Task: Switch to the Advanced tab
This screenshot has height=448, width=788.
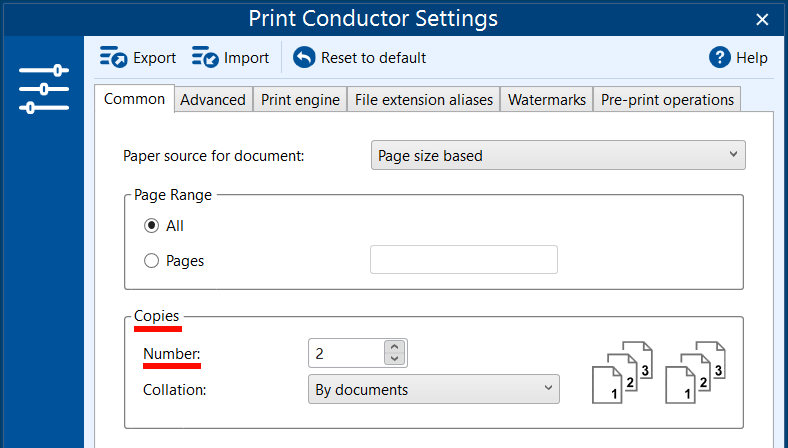Action: click(213, 100)
